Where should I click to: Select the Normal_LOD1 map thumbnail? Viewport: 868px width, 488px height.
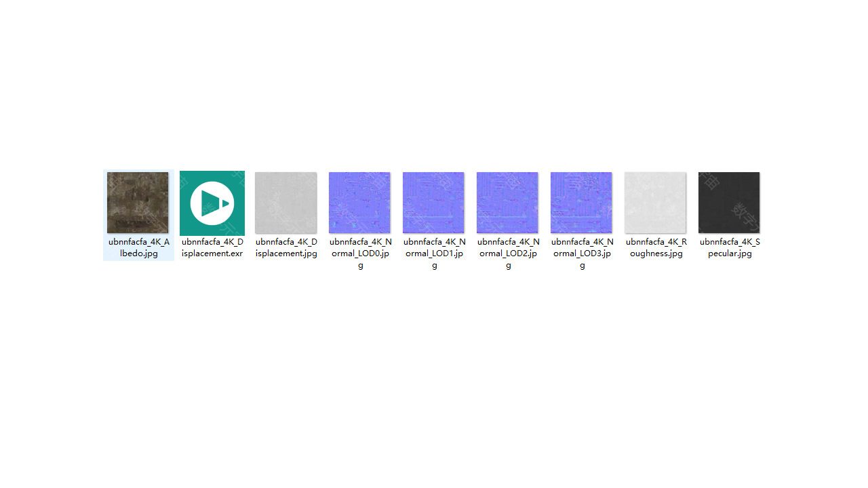[x=433, y=203]
